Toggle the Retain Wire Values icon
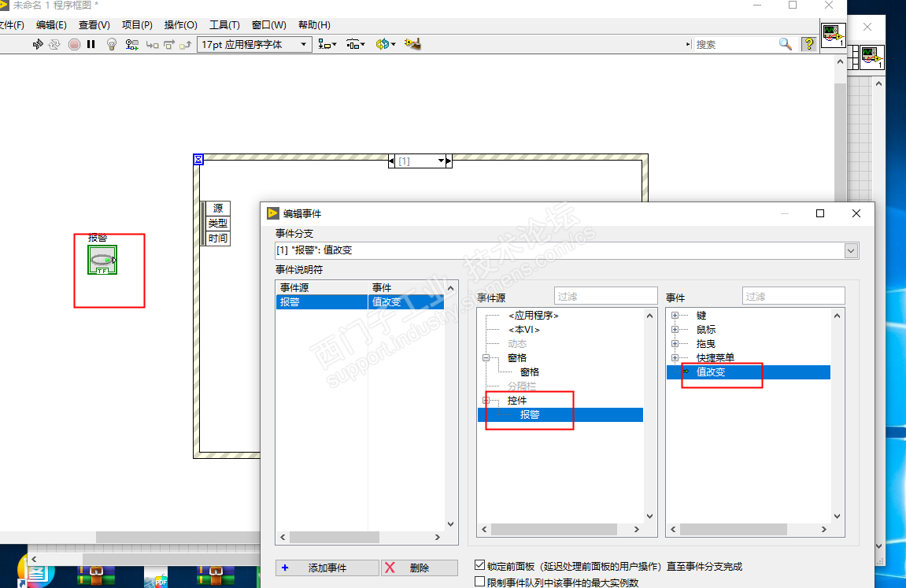Image resolution: width=906 pixels, height=588 pixels. tap(131, 45)
